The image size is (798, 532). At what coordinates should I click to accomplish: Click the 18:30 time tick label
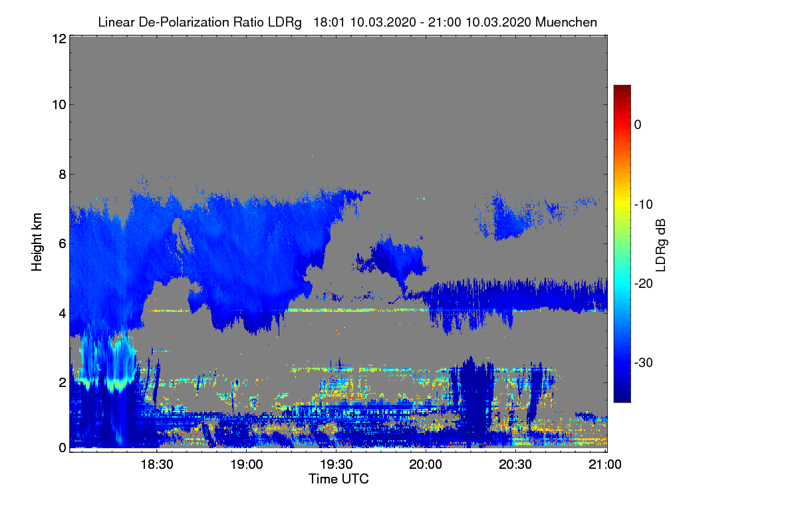(x=158, y=464)
